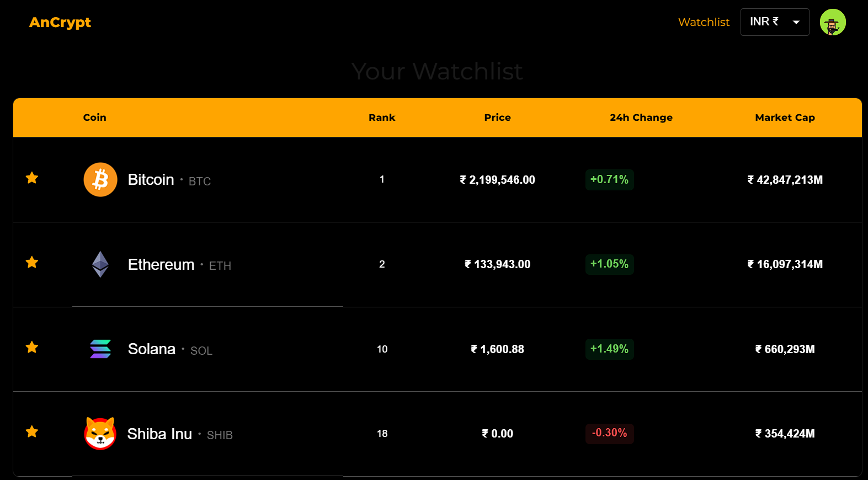Open the user profile avatar
Image resolution: width=868 pixels, height=480 pixels.
pos(833,22)
